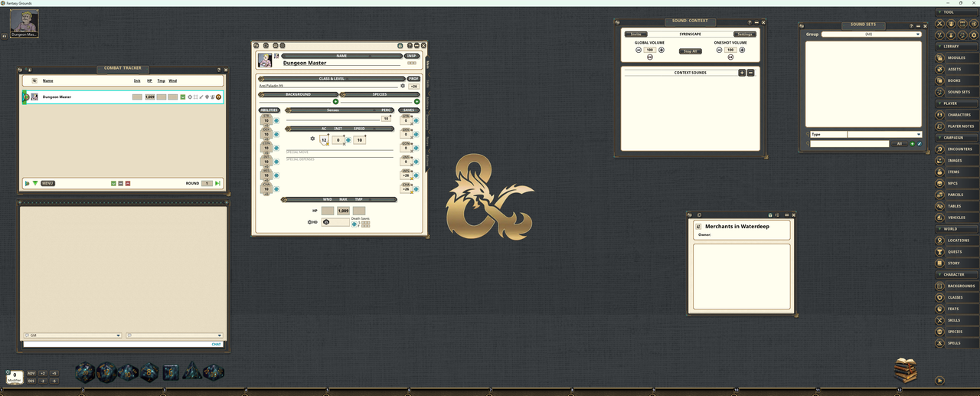Screen dimensions: 980x396
Task: Toggle ADV roll modifier
Action: (x=31, y=373)
